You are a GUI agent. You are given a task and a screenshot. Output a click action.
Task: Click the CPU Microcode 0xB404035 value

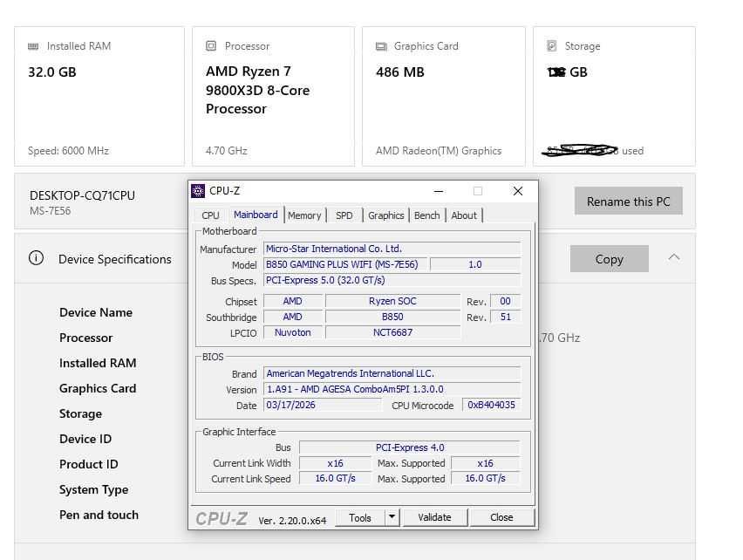click(491, 405)
